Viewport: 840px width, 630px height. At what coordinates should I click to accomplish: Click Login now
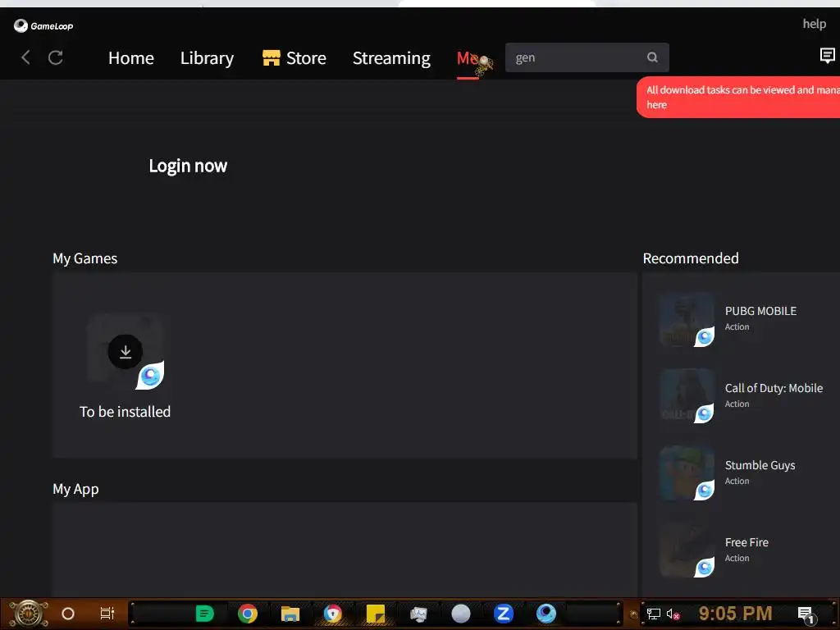[188, 166]
